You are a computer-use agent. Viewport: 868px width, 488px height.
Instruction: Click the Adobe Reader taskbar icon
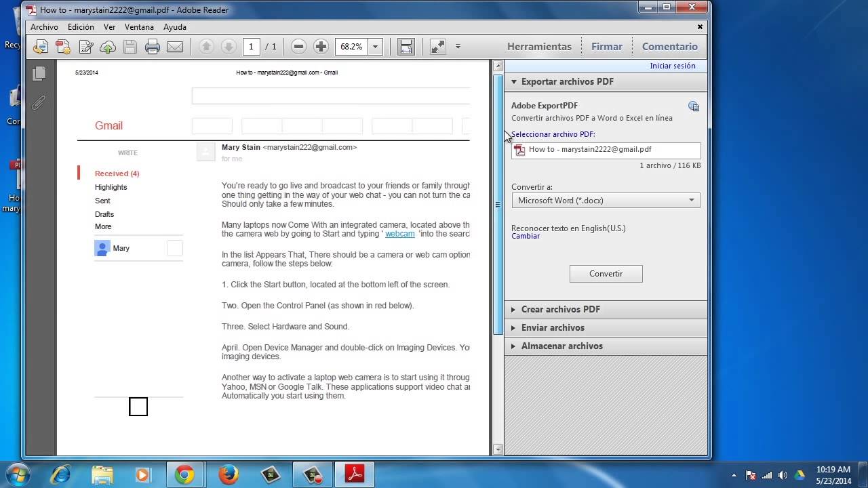[x=355, y=474]
